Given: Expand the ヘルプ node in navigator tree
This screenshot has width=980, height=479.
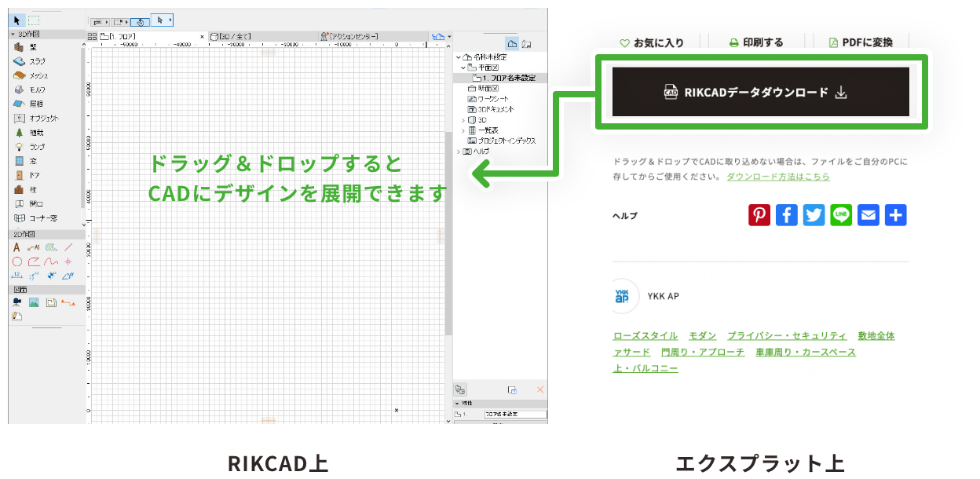Looking at the screenshot, I should [x=459, y=151].
